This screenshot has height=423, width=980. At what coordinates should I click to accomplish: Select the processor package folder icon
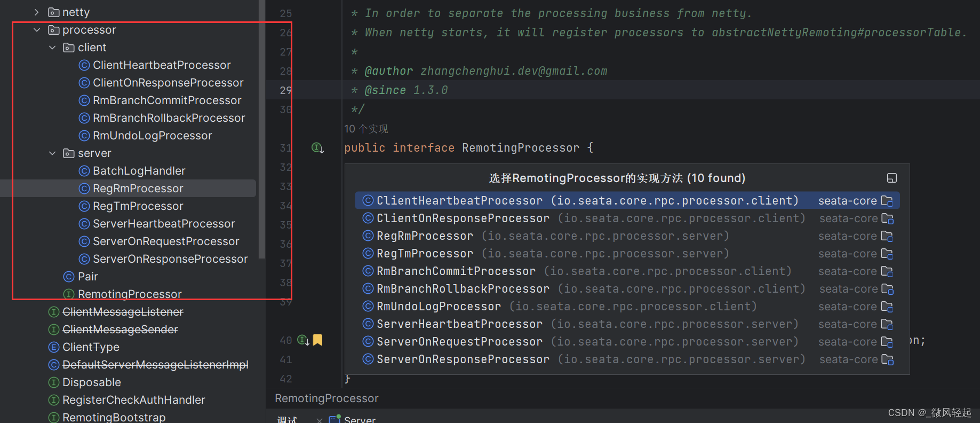(x=53, y=30)
